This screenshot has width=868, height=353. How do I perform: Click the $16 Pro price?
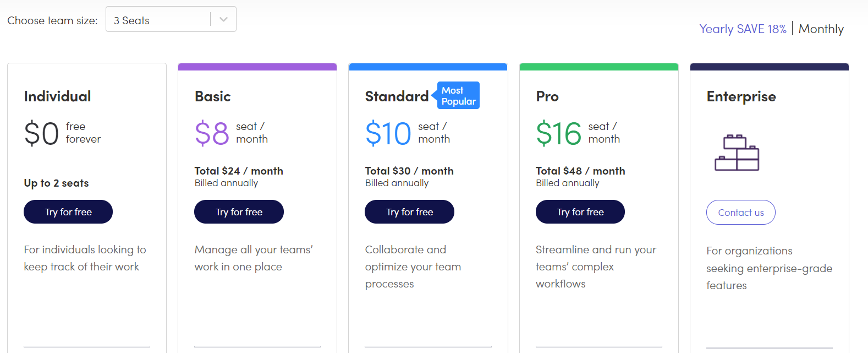(558, 134)
